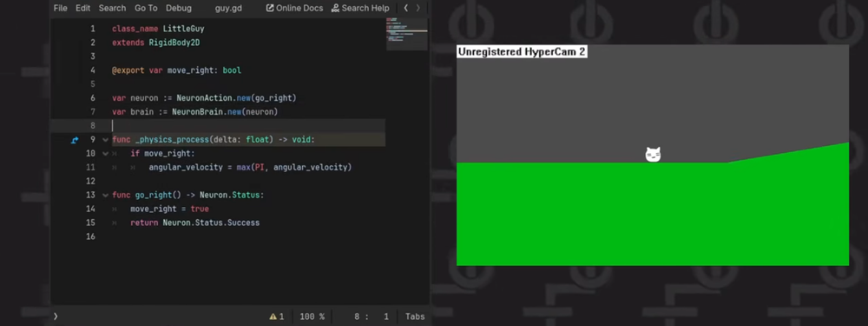Open the Debug menu
The image size is (868, 326).
coord(179,9)
